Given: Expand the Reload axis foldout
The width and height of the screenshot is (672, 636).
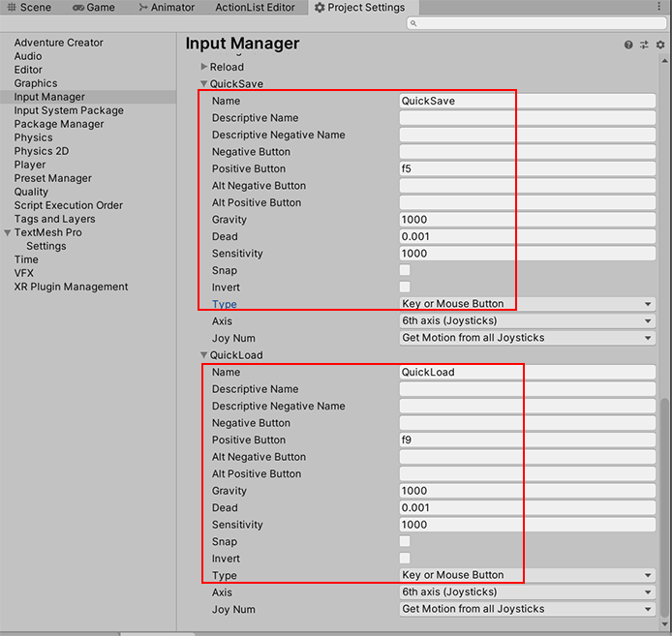Looking at the screenshot, I should [204, 67].
